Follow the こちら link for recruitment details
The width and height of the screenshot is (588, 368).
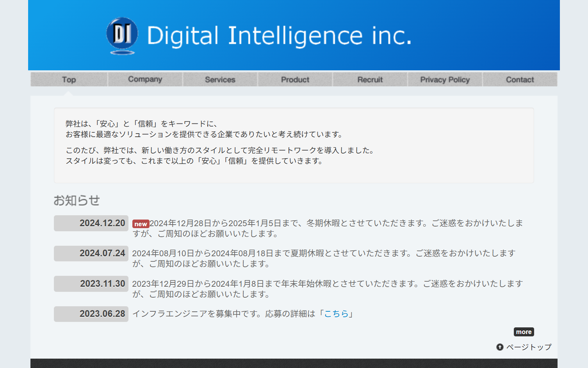coord(336,314)
